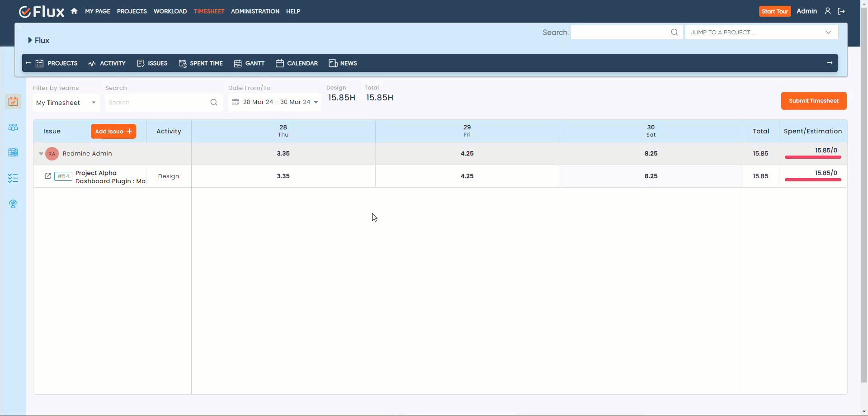
Task: Open the Jump to a Project dropdown
Action: (x=761, y=32)
